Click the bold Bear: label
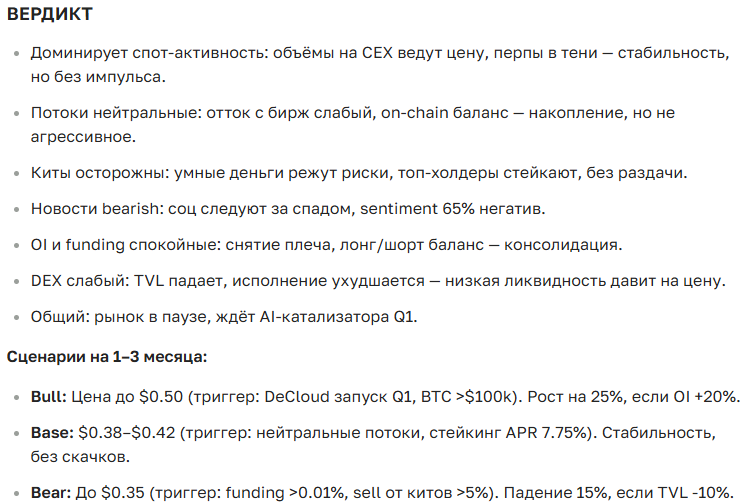The image size is (754, 504). pos(51,492)
